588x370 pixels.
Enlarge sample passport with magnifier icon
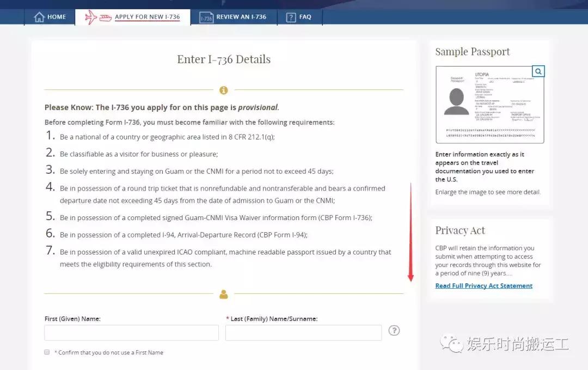coord(538,71)
